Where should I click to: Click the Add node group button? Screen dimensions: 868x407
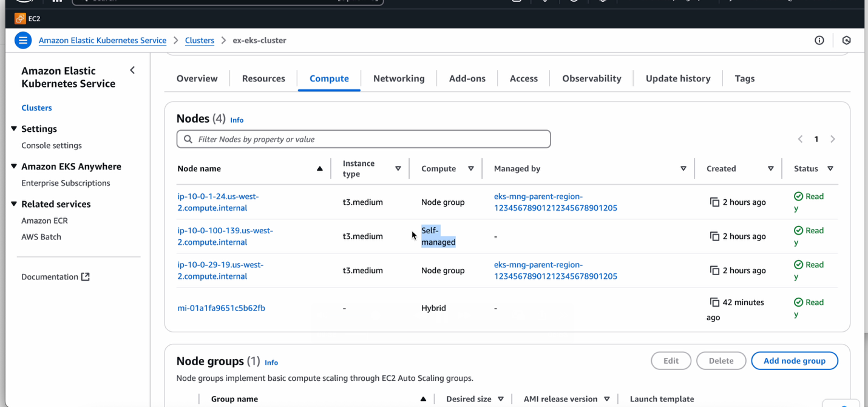point(794,361)
